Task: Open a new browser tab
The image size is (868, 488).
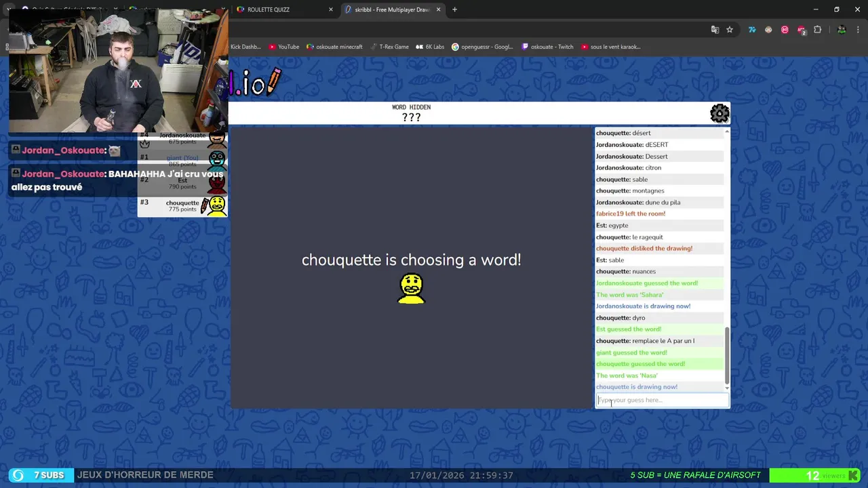Action: (454, 9)
